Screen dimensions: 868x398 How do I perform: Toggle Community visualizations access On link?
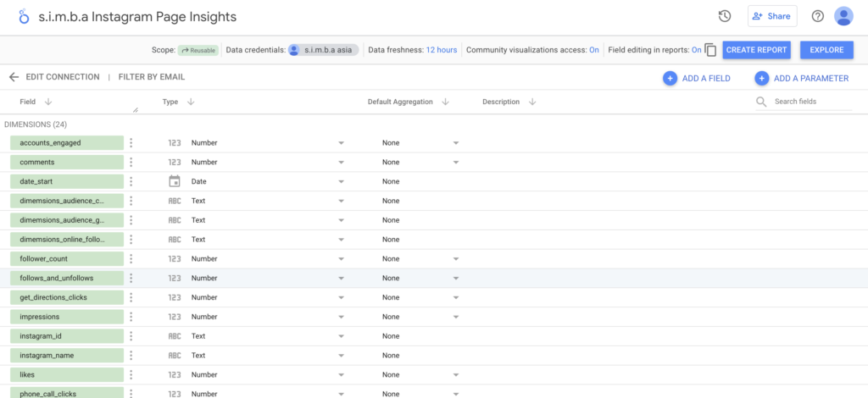594,50
